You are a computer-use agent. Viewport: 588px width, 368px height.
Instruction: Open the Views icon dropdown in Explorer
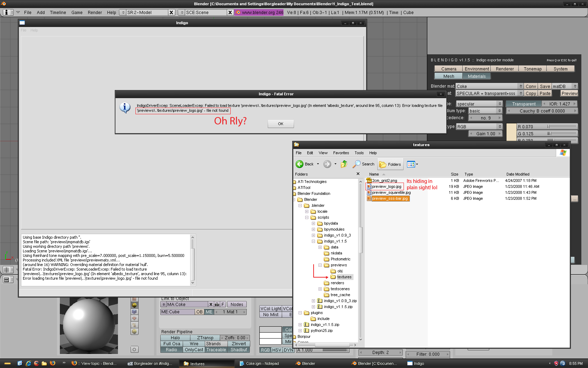412,164
